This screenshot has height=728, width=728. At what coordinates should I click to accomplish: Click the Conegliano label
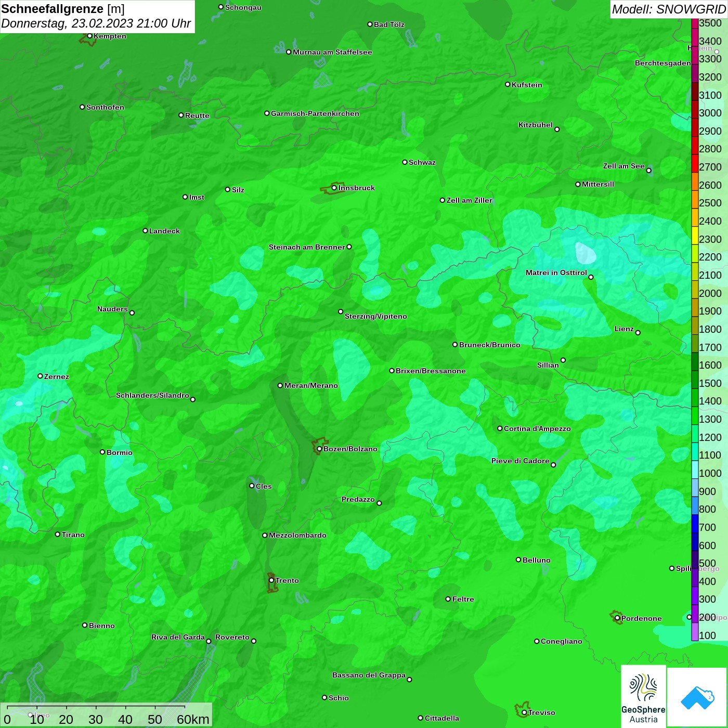[x=562, y=641]
